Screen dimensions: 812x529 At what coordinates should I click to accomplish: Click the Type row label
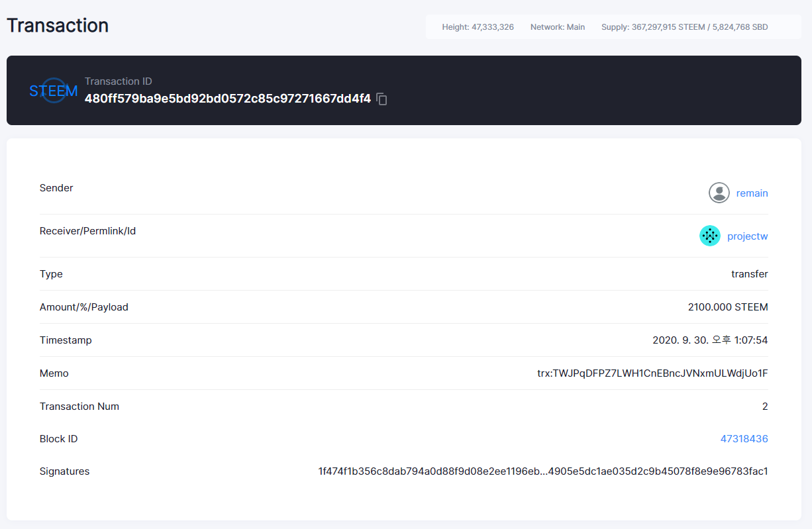pyautogui.click(x=51, y=274)
